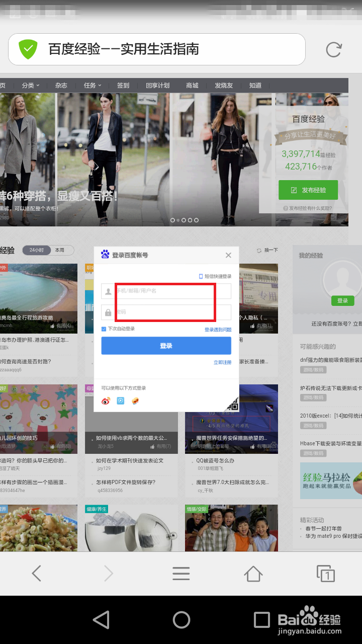The height and width of the screenshot is (644, 362).
Task: Toggle 下次自动登录 checkbox
Action: click(x=104, y=329)
